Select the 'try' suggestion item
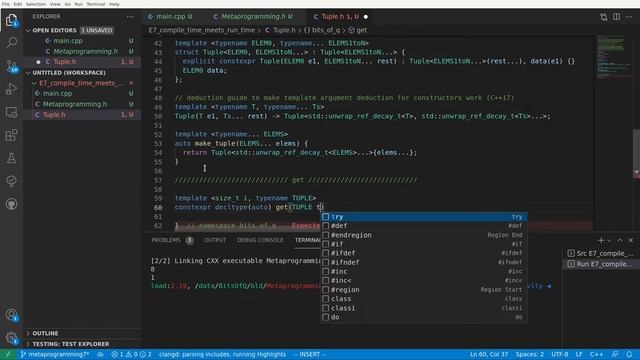Viewport: 640px width, 360px height. (x=423, y=217)
